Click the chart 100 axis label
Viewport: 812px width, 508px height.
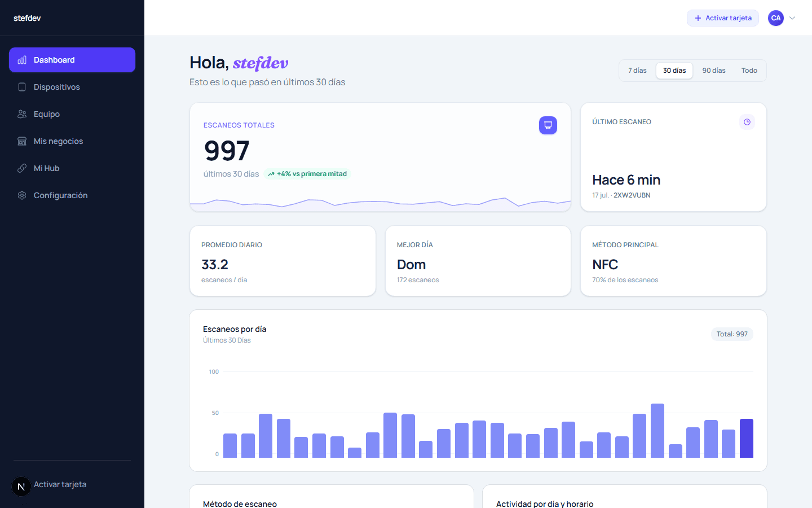pyautogui.click(x=214, y=371)
